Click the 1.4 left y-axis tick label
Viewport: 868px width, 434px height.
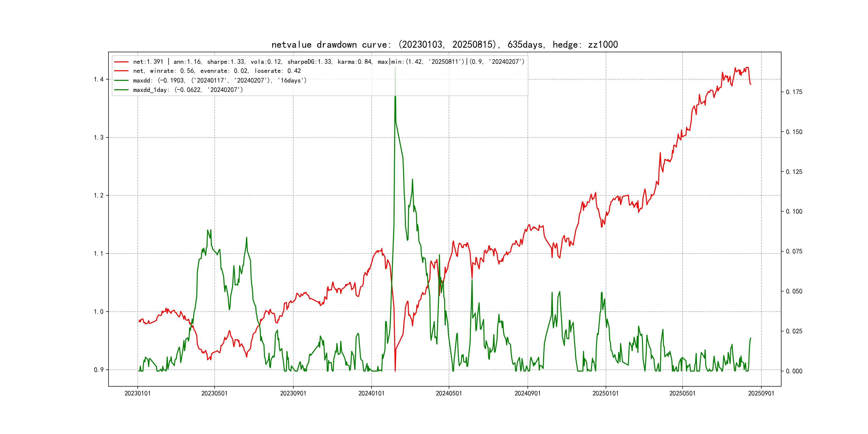98,80
